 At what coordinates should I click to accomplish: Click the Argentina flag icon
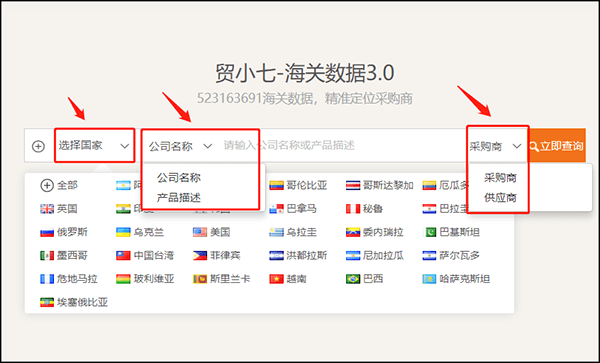123,186
